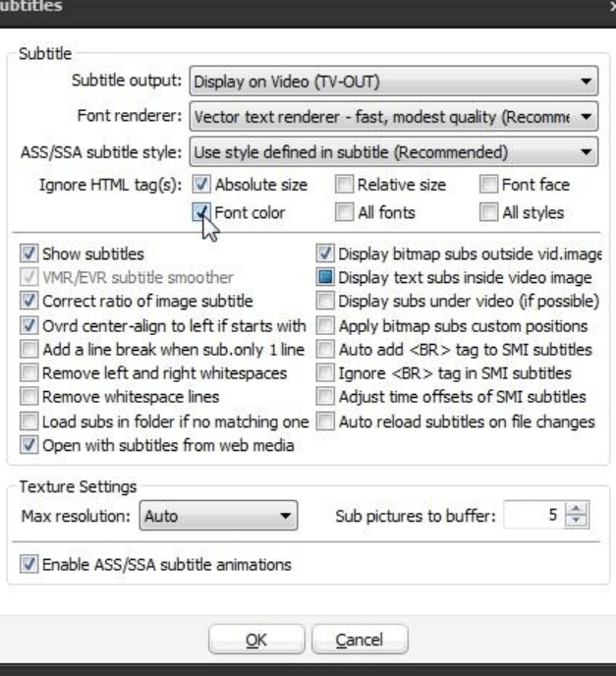The height and width of the screenshot is (676, 616).
Task: Decrease Sub pictures to buffer value
Action: click(577, 521)
